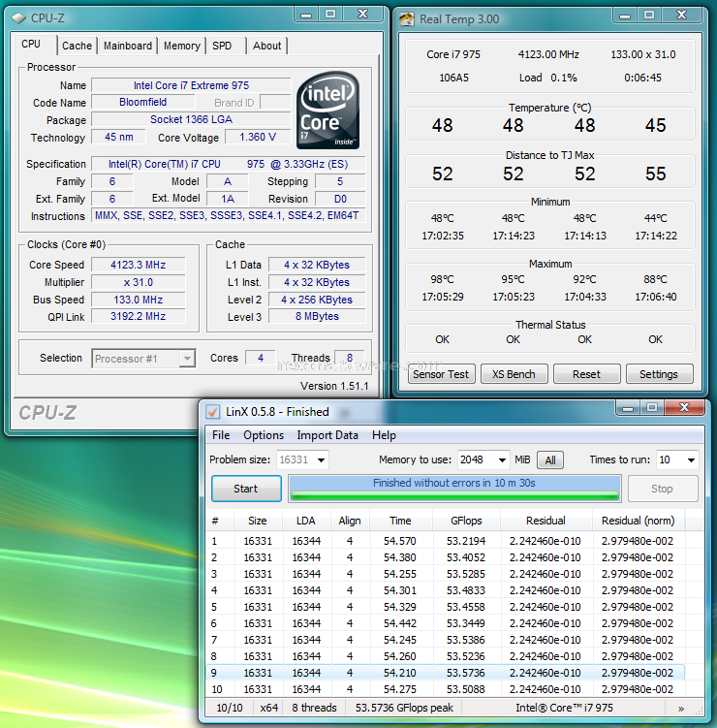Image resolution: width=717 pixels, height=728 pixels.
Task: Click the 8 threads status bar entry
Action: tap(314, 708)
